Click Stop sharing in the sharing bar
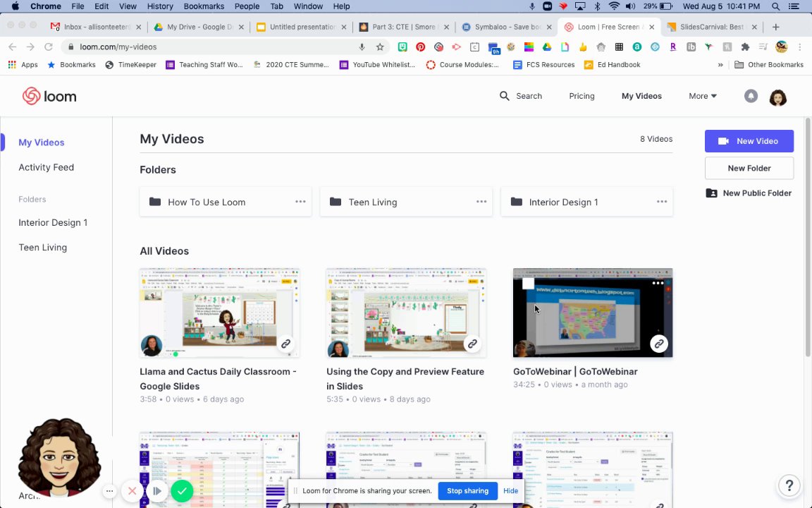The image size is (812, 508). point(467,491)
